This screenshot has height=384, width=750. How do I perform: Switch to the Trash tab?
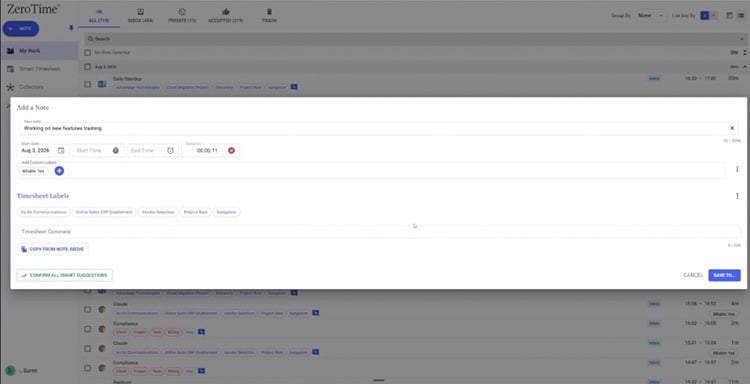tap(269, 16)
